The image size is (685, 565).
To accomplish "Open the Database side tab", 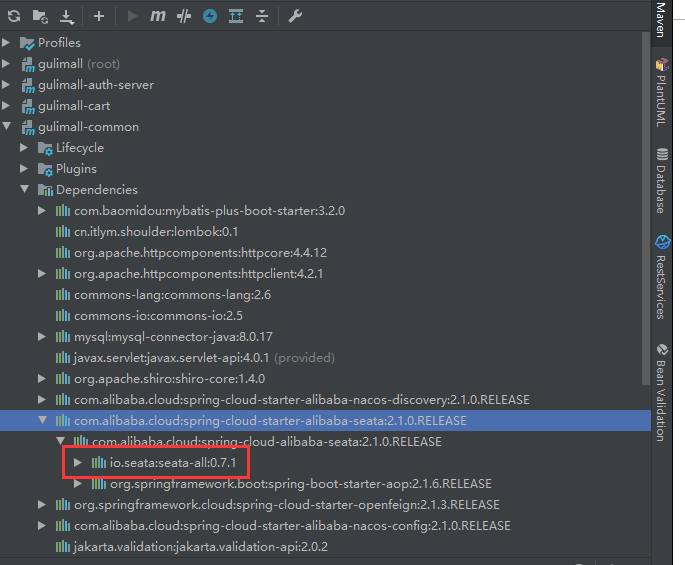I will [661, 180].
